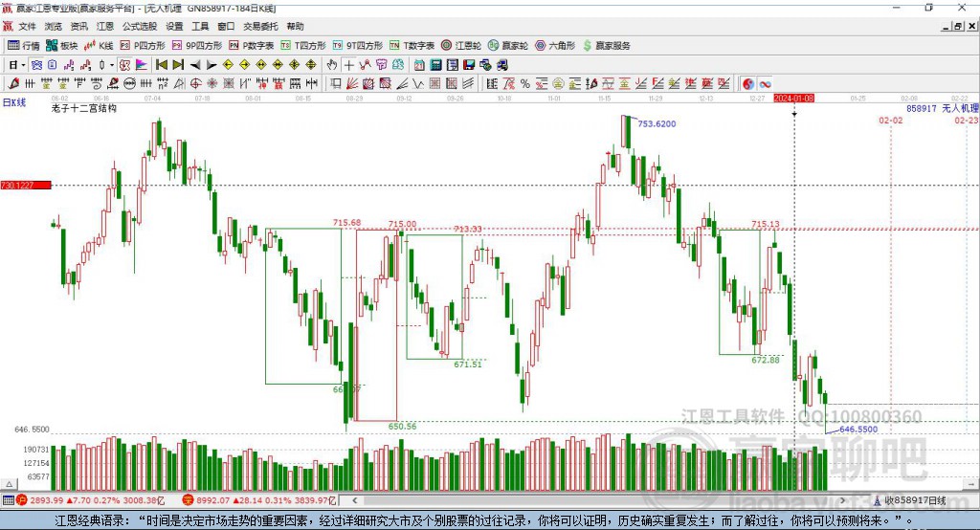980x530 pixels.
Task: Click the 715.68 red price label
Action: (346, 223)
